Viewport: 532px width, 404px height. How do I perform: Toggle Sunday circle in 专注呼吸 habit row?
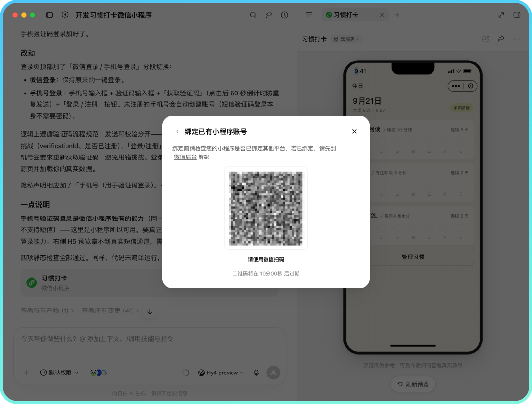click(x=461, y=186)
